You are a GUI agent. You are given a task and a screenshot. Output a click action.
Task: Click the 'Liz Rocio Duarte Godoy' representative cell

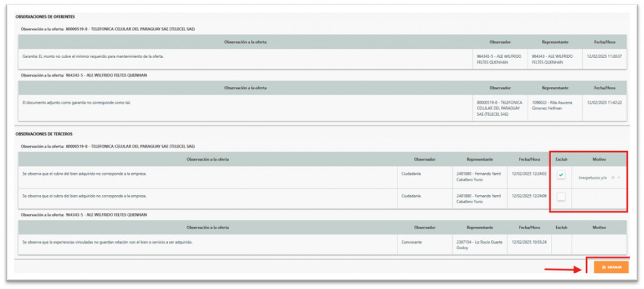479,244
